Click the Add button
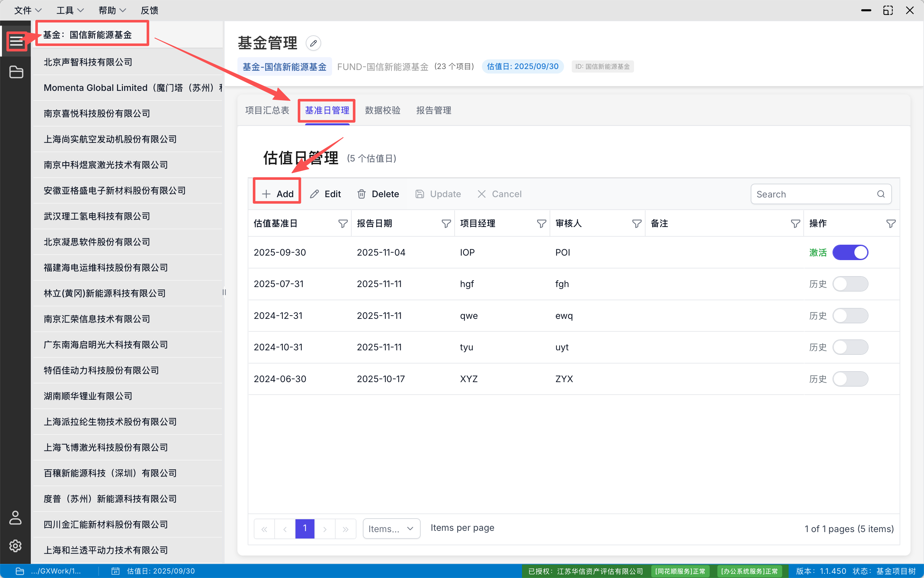The image size is (924, 578). (x=278, y=194)
